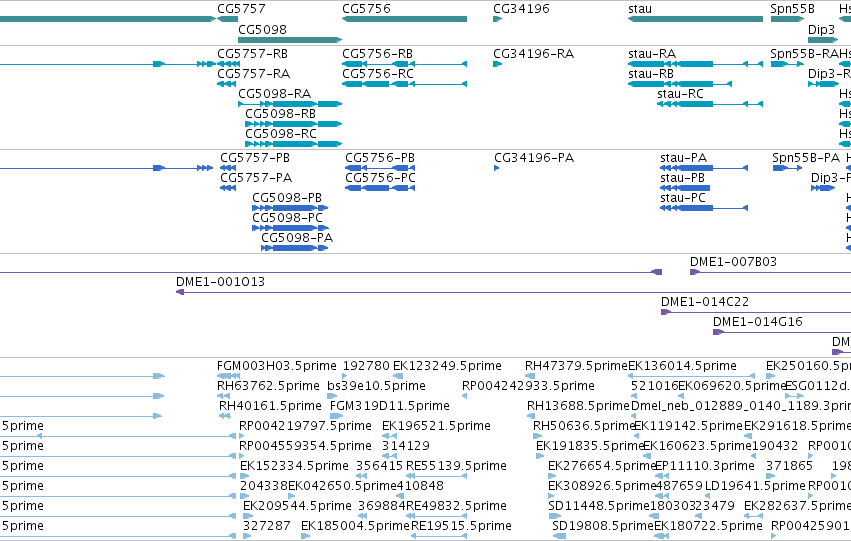Click the stau-PA protein label
Viewport: 851px width, 541px height.
(x=683, y=158)
